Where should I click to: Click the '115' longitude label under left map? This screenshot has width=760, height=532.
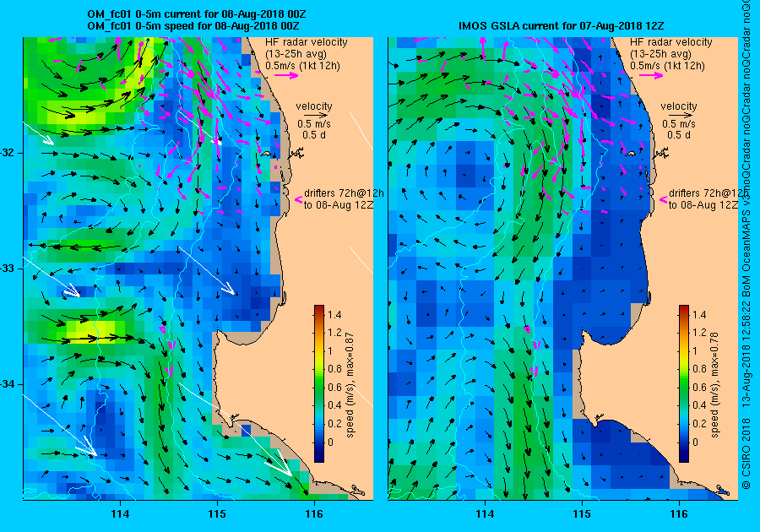217,514
